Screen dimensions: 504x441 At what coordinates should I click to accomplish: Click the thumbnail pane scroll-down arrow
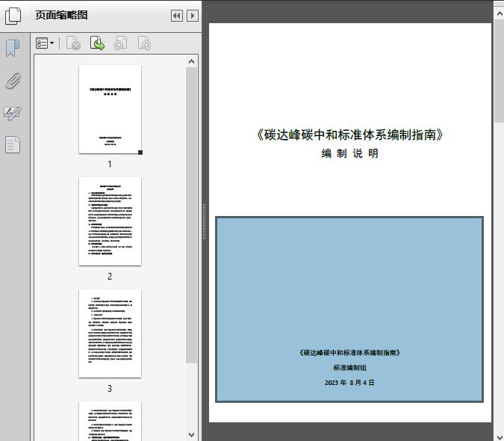[x=192, y=434]
